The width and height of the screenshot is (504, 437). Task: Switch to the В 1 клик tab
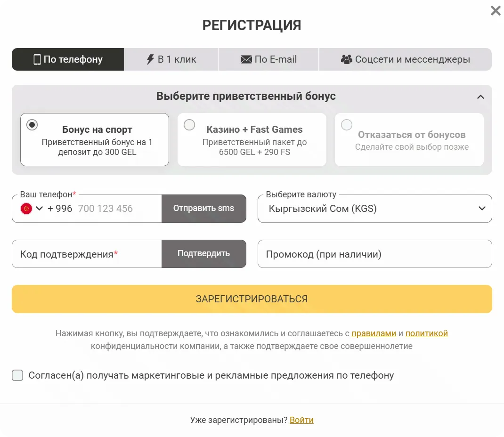tap(171, 59)
